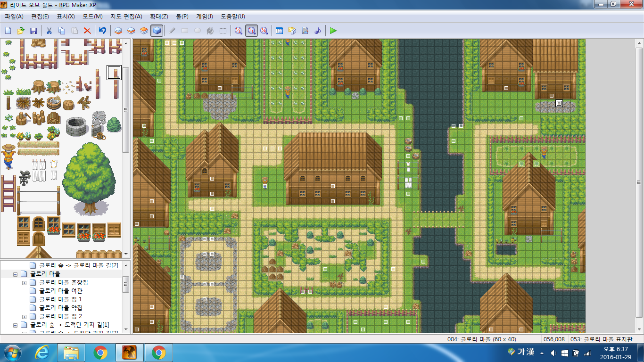Select map 글로리 마을 촌장집

[64, 282]
